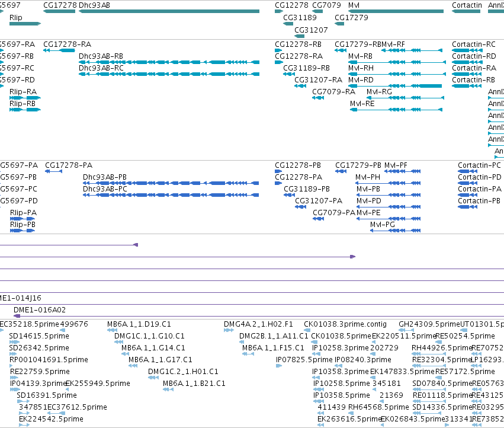Select the CK01038.3prime.contig EST label
This screenshot has height=428, width=504.
tap(345, 324)
